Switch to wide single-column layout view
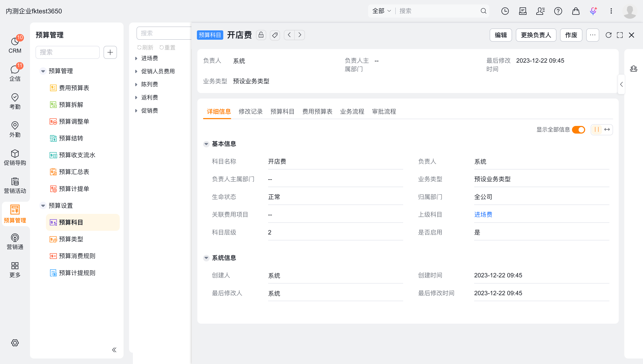 (x=607, y=130)
